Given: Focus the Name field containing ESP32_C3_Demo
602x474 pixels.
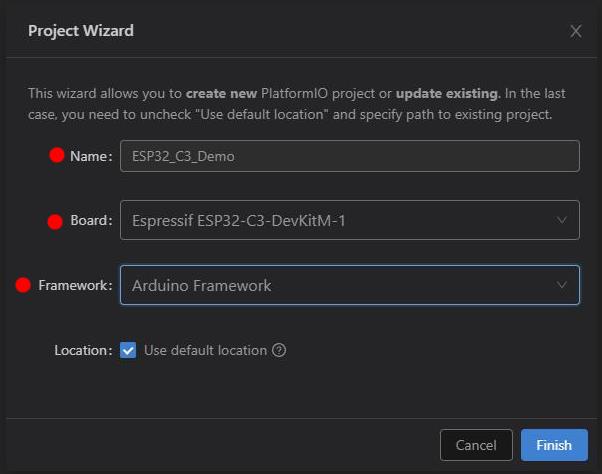Looking at the screenshot, I should [x=350, y=156].
